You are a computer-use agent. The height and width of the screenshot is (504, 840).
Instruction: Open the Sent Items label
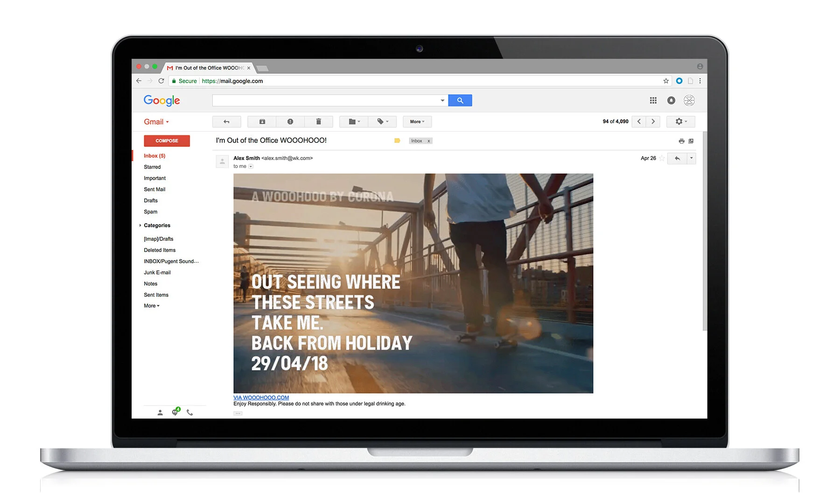156,295
